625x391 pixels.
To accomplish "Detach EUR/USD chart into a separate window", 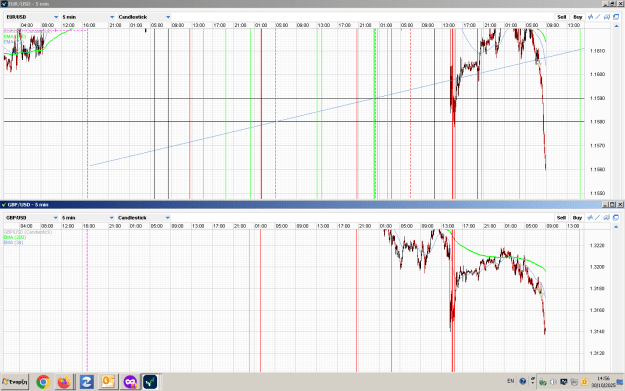I will (616, 17).
